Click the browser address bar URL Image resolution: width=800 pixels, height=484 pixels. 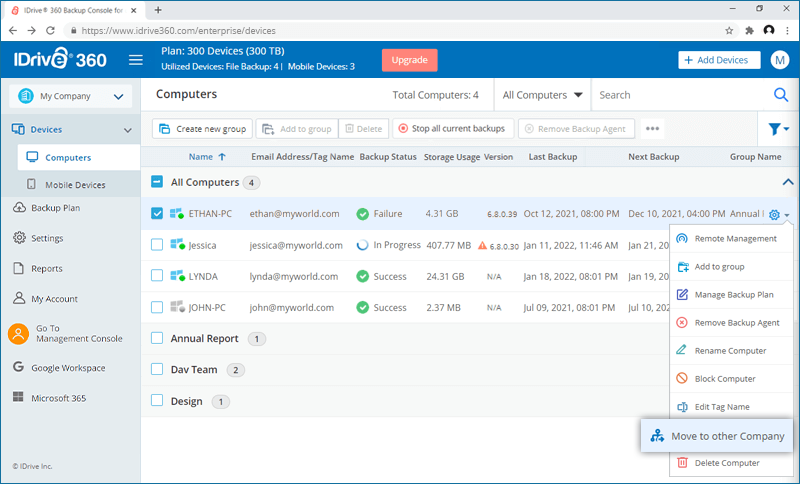(x=178, y=31)
